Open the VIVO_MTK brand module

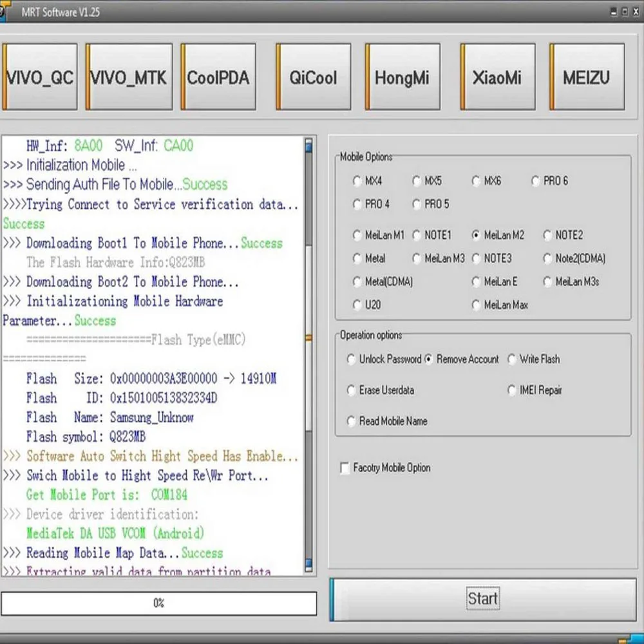point(129,77)
